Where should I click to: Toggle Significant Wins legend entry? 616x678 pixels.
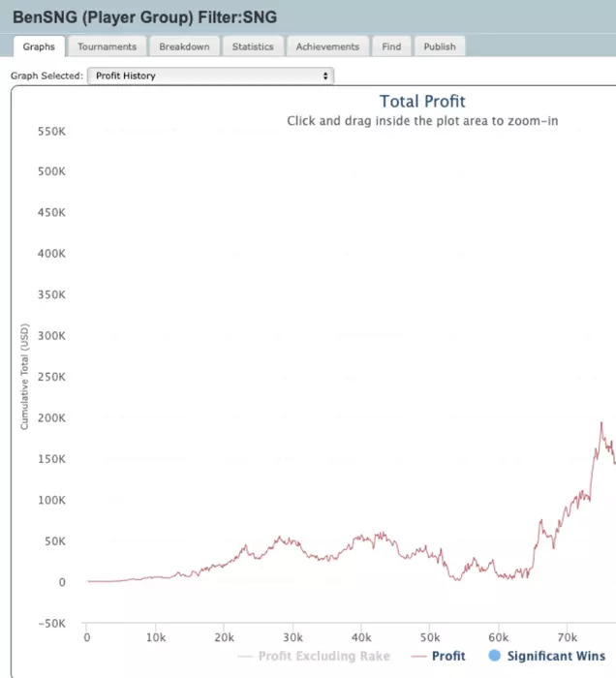[x=556, y=656]
